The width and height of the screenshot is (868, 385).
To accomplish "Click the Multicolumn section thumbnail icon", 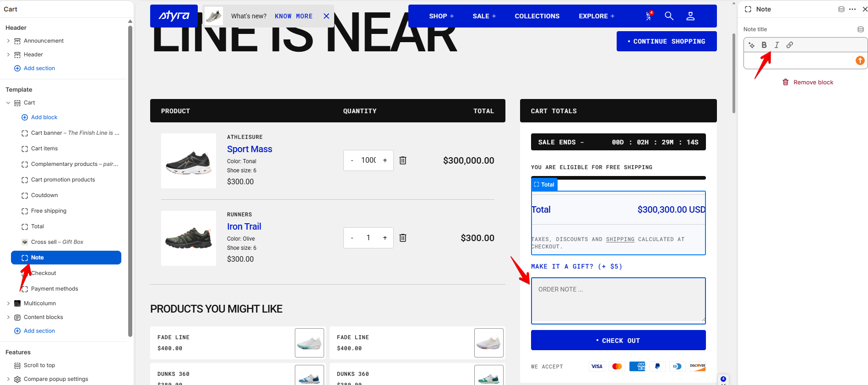I will (x=17, y=303).
